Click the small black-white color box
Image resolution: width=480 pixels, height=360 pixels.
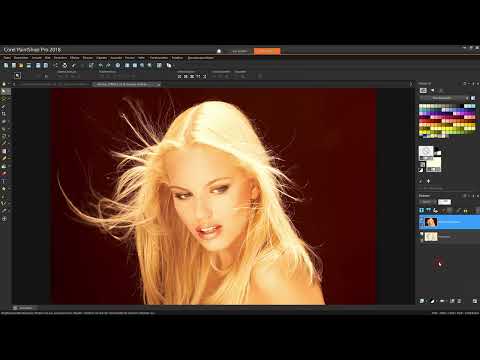421,170
